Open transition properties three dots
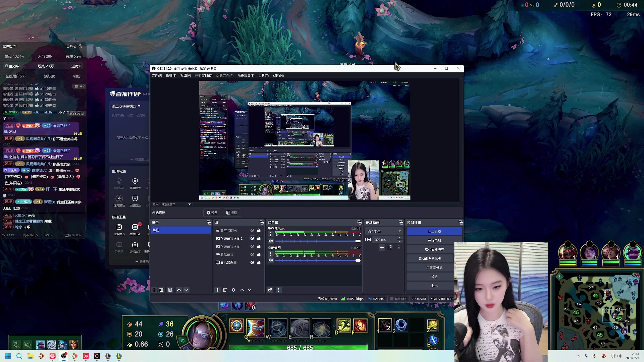 tap(399, 247)
